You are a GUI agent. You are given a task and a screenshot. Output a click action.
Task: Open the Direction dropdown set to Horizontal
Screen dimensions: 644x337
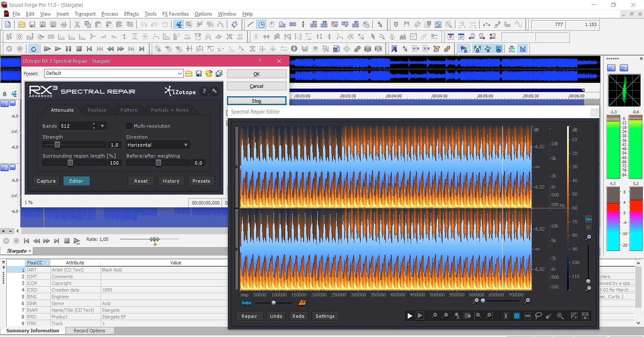(158, 145)
